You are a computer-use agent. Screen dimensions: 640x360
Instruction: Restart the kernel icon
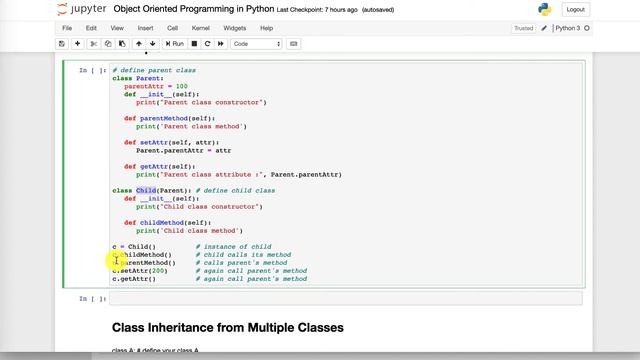coord(207,44)
